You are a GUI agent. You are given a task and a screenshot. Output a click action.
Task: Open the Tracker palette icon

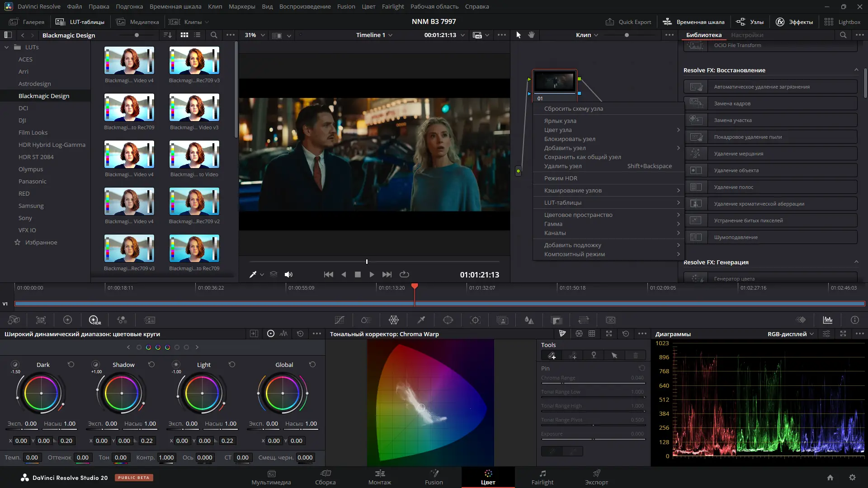pyautogui.click(x=475, y=320)
